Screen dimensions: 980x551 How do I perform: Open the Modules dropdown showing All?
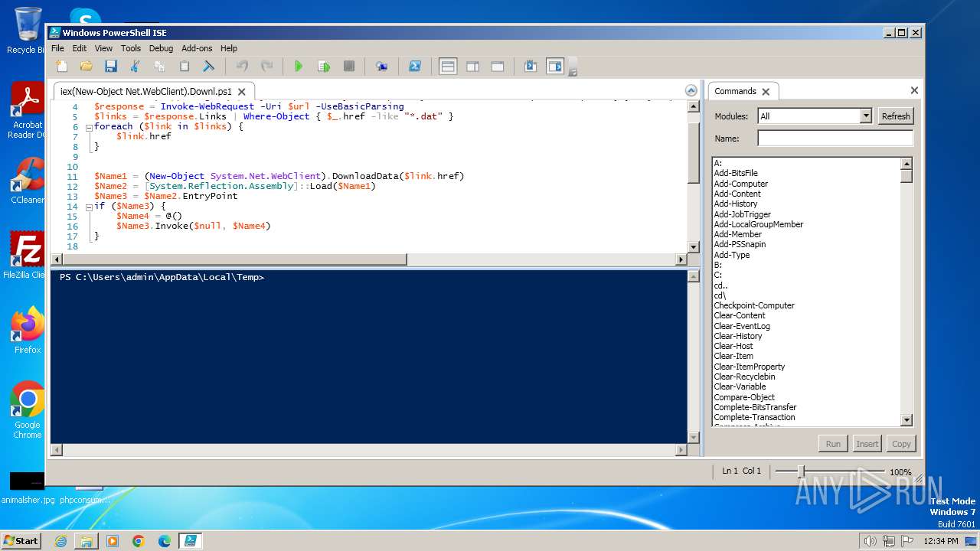click(815, 116)
